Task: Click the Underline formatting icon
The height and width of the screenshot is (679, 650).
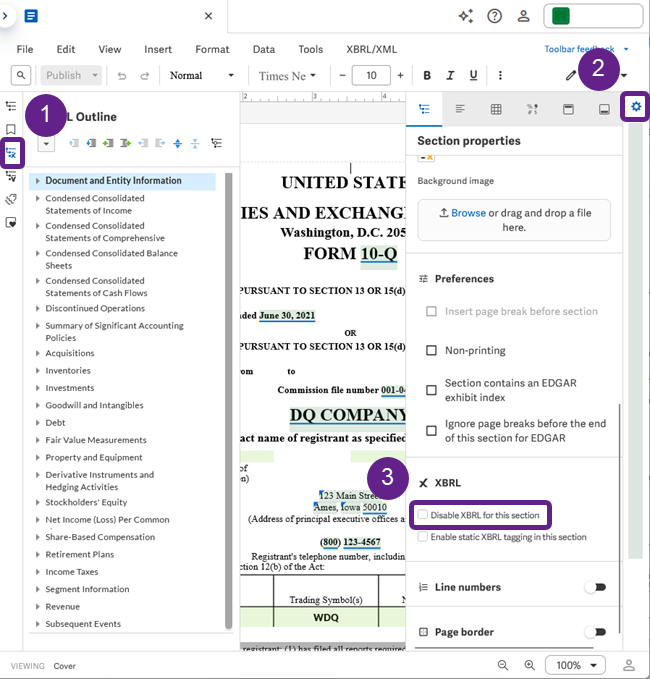Action: pyautogui.click(x=473, y=76)
